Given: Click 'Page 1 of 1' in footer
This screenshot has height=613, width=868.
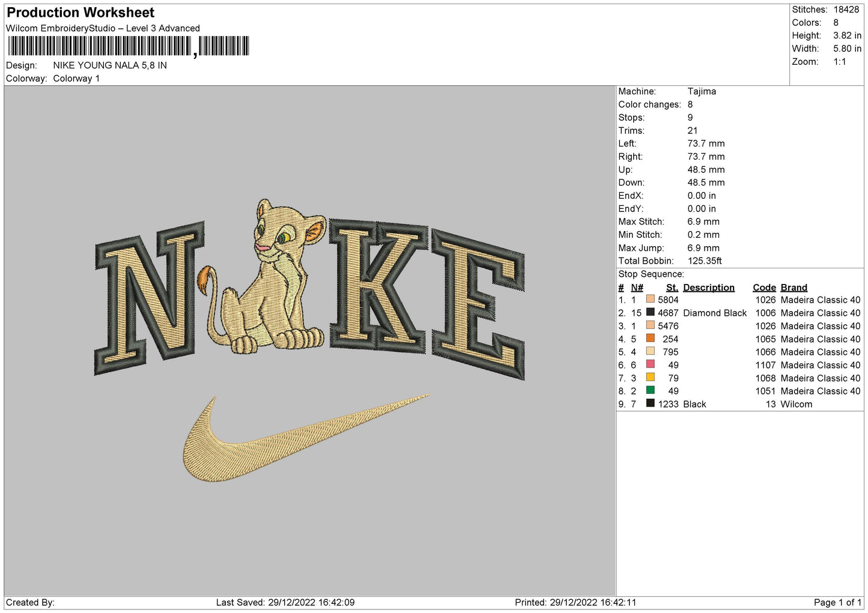Looking at the screenshot, I should 837,602.
